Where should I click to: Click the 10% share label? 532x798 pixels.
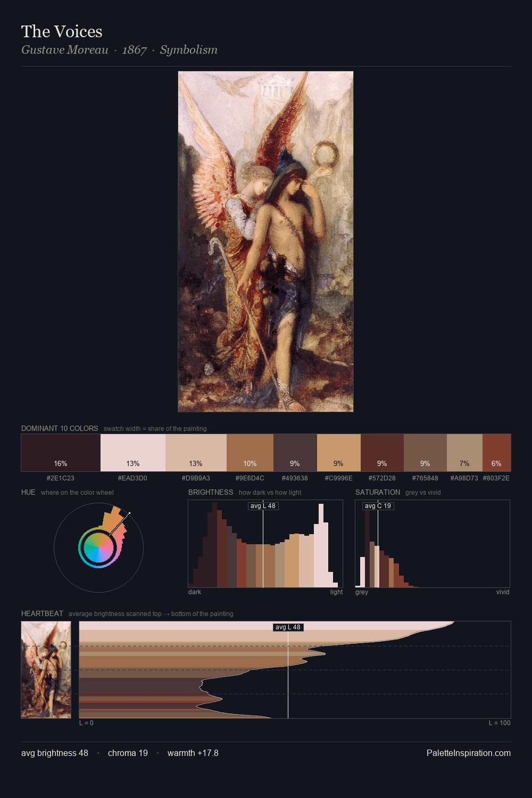point(250,463)
